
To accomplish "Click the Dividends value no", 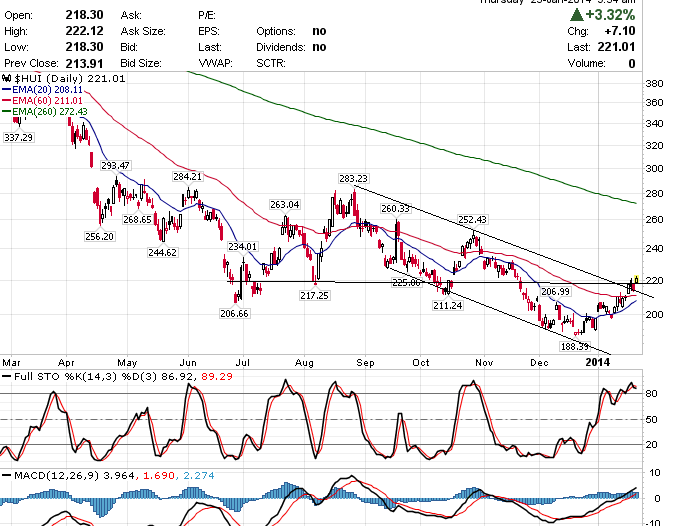I will 319,47.
